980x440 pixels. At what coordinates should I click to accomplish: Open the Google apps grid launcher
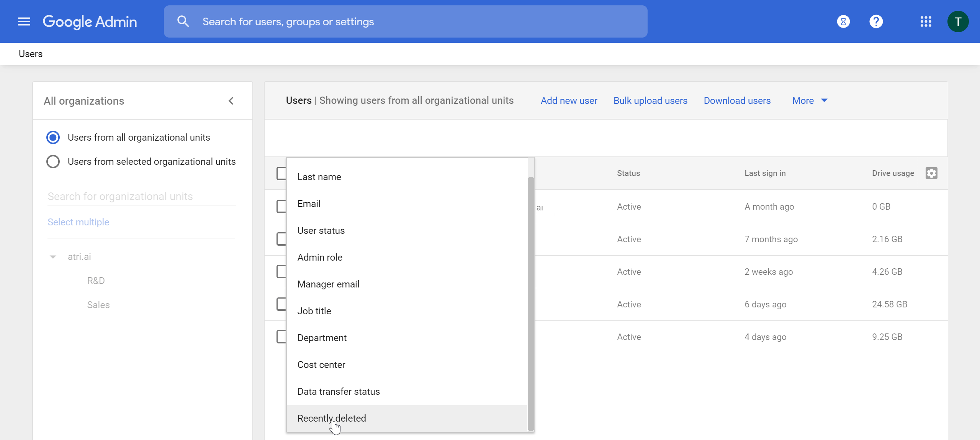(x=926, y=21)
